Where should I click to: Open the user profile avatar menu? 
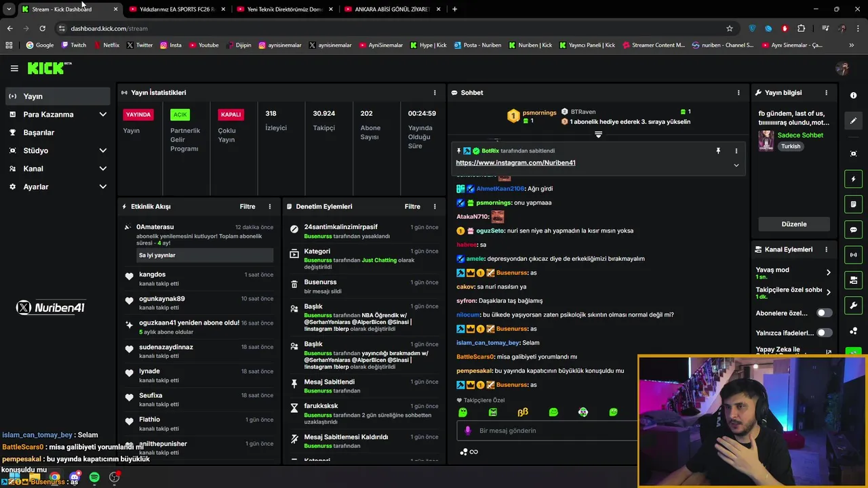(x=842, y=68)
